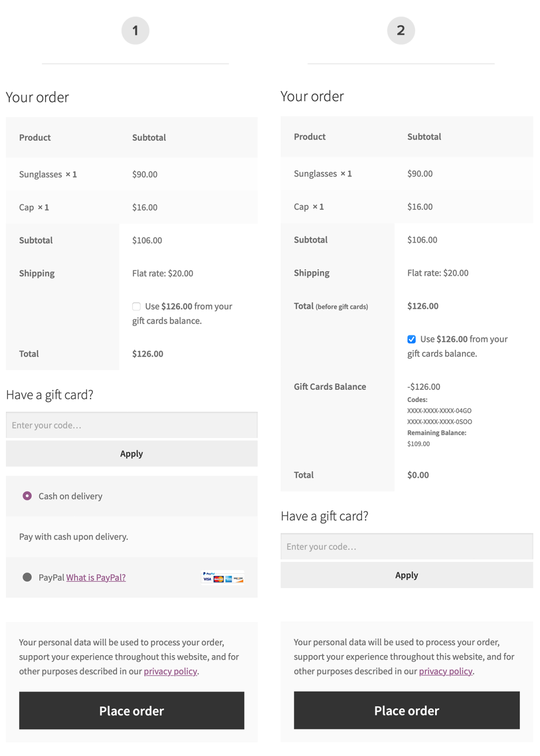This screenshot has width=540, height=756.
Task: Enable the unchecked gift cards balance checkbox
Action: click(136, 306)
